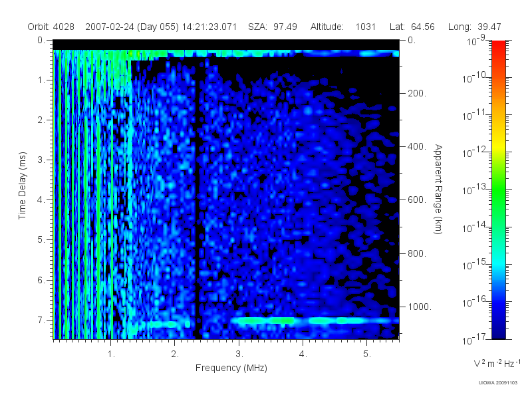Click the '7.' time delay tick label
Screen dimensions: 532x399
41,320
